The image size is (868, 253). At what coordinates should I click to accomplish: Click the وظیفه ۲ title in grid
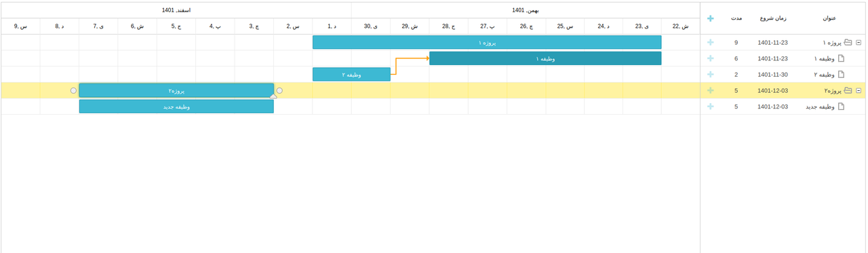[x=825, y=75]
